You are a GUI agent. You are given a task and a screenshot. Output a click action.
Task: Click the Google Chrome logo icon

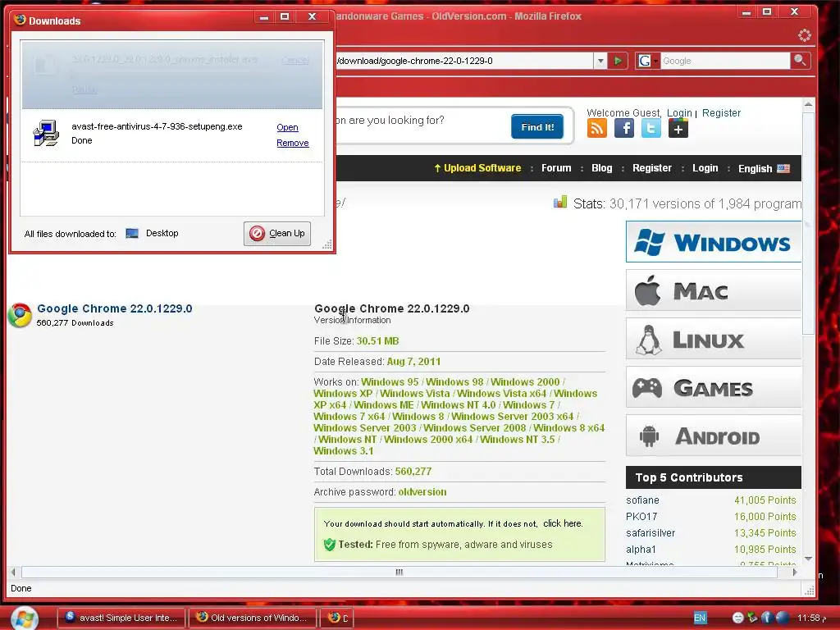[x=20, y=315]
